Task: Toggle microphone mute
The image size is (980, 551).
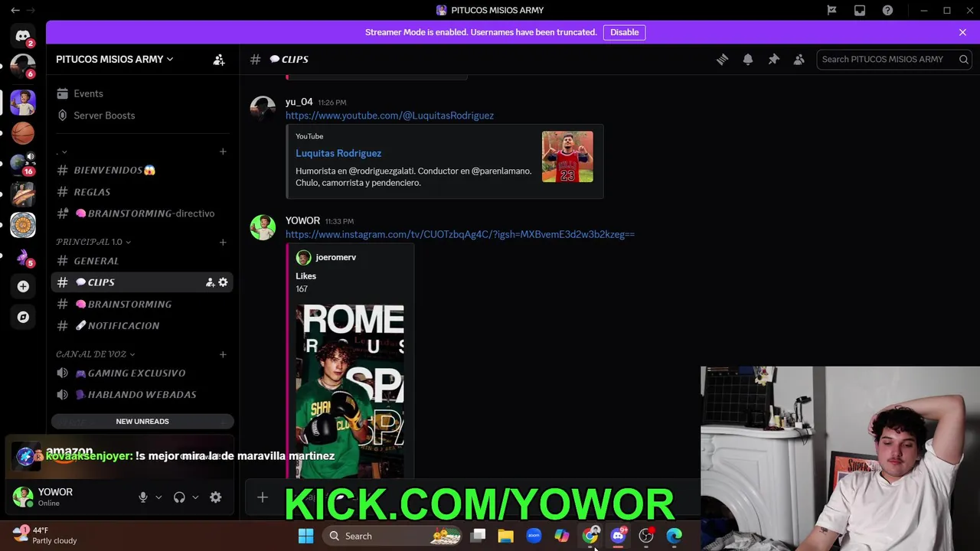Action: tap(143, 497)
